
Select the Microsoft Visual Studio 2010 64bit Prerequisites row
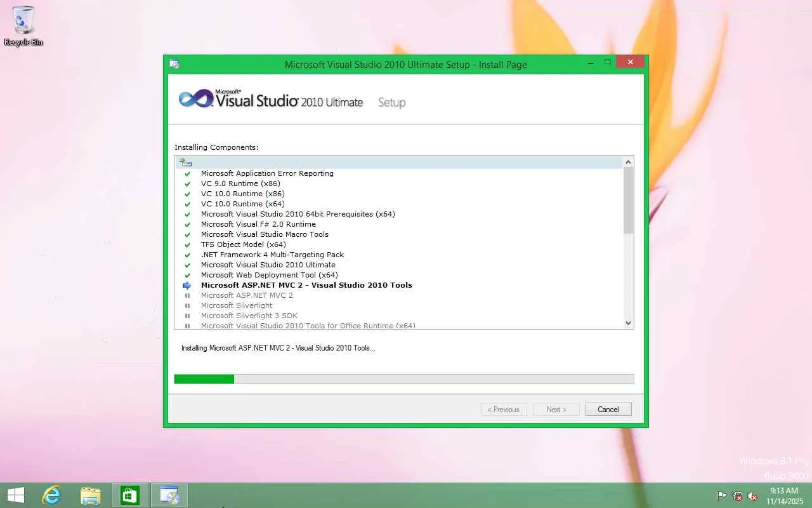click(x=399, y=214)
